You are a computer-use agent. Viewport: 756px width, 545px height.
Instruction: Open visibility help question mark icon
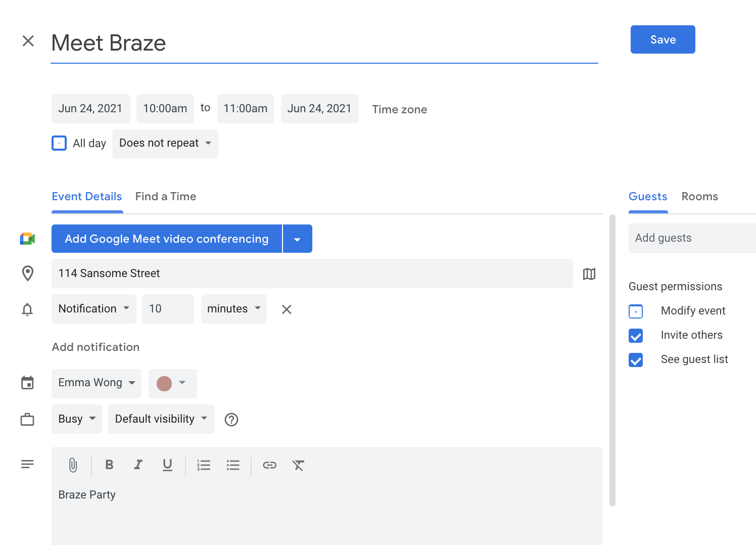point(231,420)
